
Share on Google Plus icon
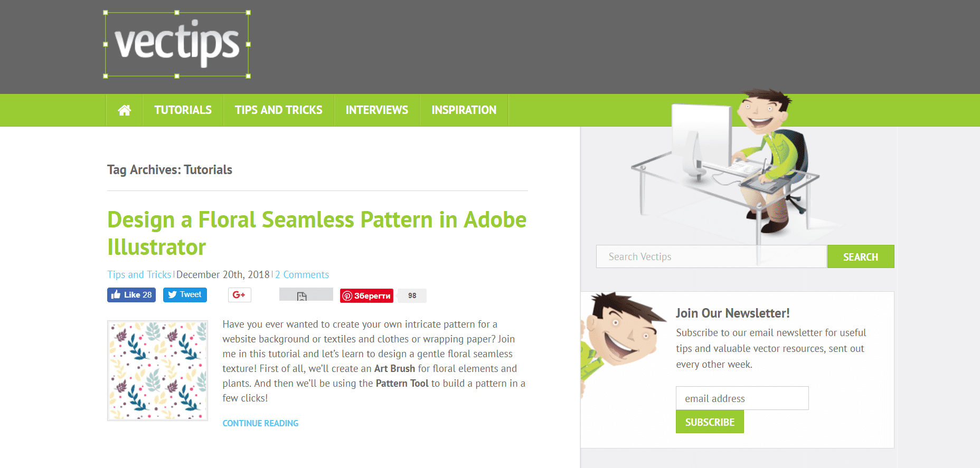[239, 295]
